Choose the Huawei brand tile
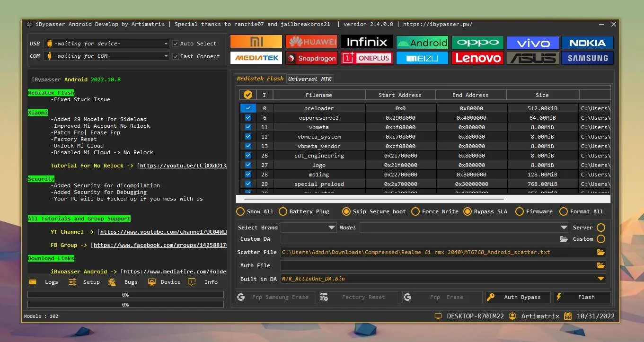This screenshot has height=342, width=644. coord(311,42)
